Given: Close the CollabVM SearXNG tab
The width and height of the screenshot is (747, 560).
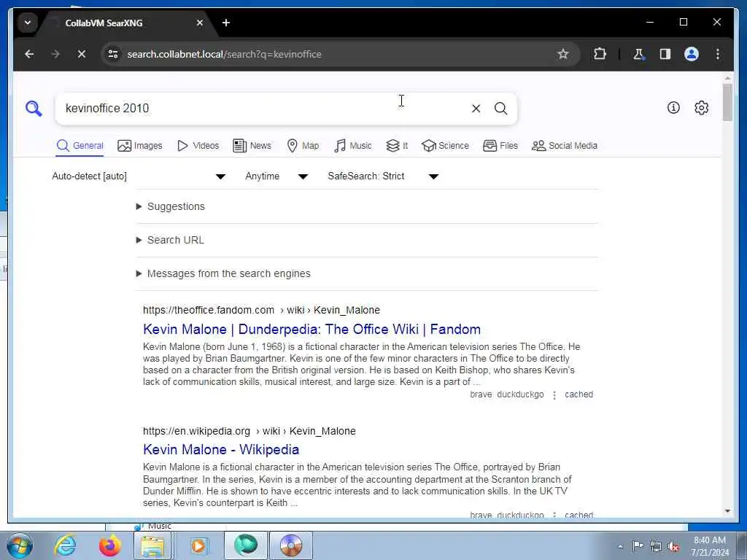Looking at the screenshot, I should [200, 23].
